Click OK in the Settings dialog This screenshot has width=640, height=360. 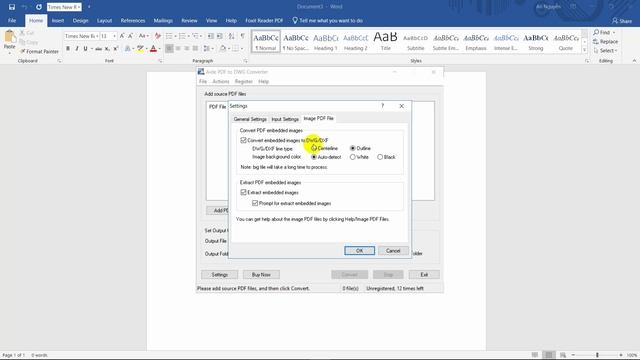coord(359,251)
